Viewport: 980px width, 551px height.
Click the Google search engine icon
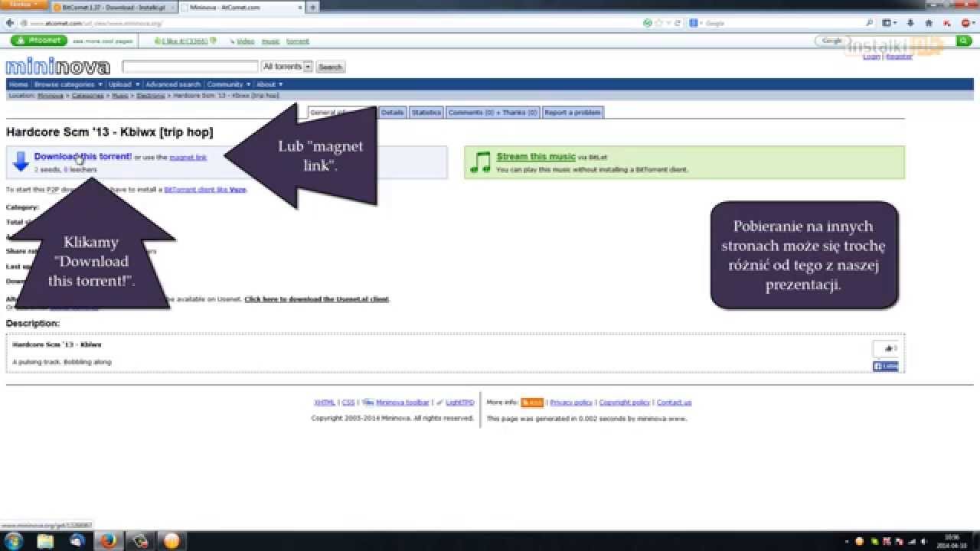pos(694,24)
